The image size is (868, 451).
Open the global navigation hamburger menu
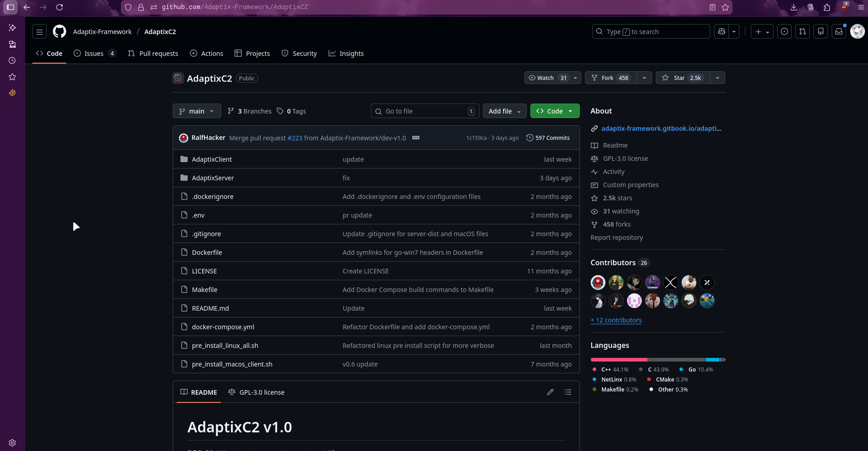(40, 32)
